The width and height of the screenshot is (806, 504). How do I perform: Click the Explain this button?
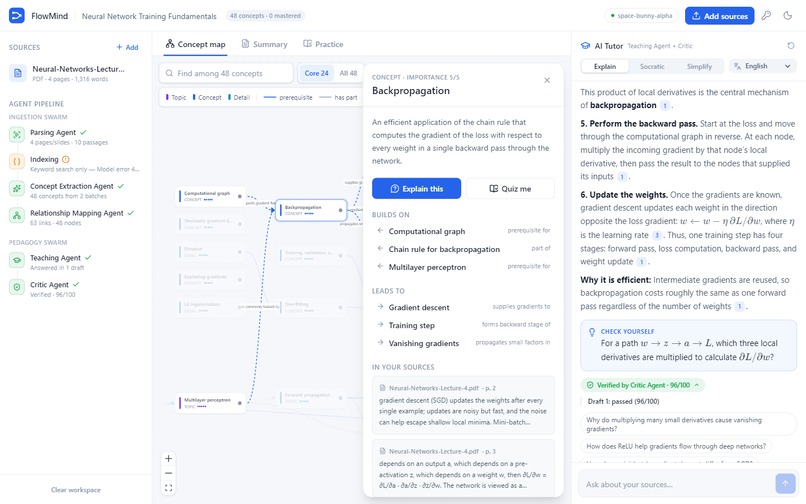coord(416,189)
